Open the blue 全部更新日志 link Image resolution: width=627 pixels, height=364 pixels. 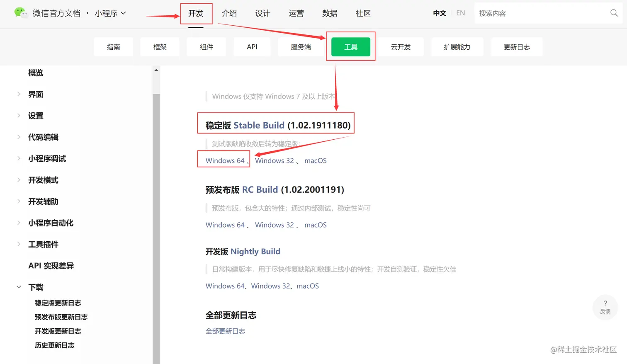(x=225, y=331)
